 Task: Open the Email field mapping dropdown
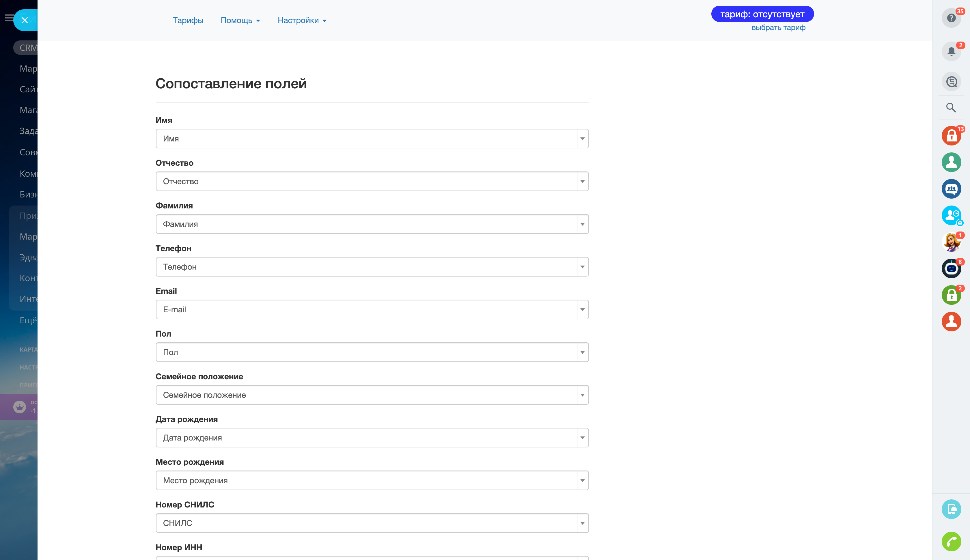[582, 310]
